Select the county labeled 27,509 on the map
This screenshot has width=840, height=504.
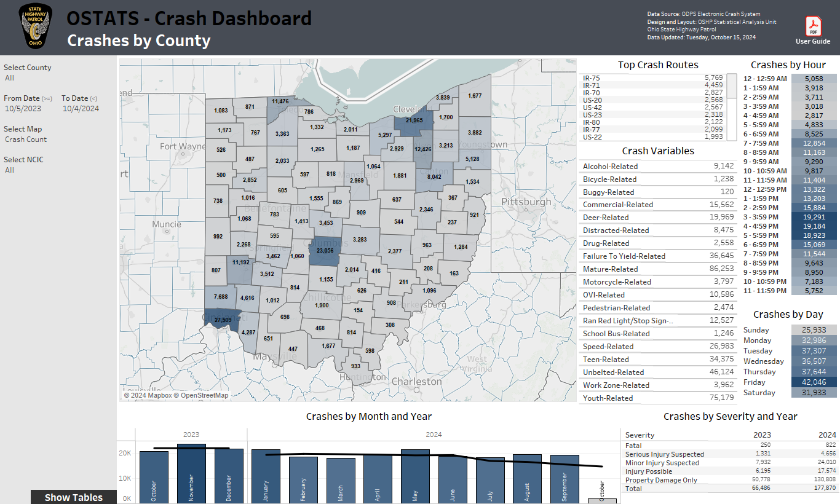pyautogui.click(x=223, y=320)
